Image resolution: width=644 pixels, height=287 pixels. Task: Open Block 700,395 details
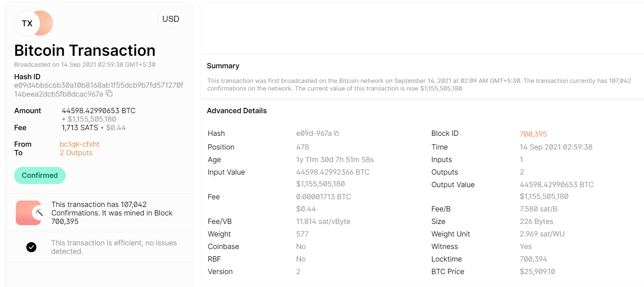(533, 133)
